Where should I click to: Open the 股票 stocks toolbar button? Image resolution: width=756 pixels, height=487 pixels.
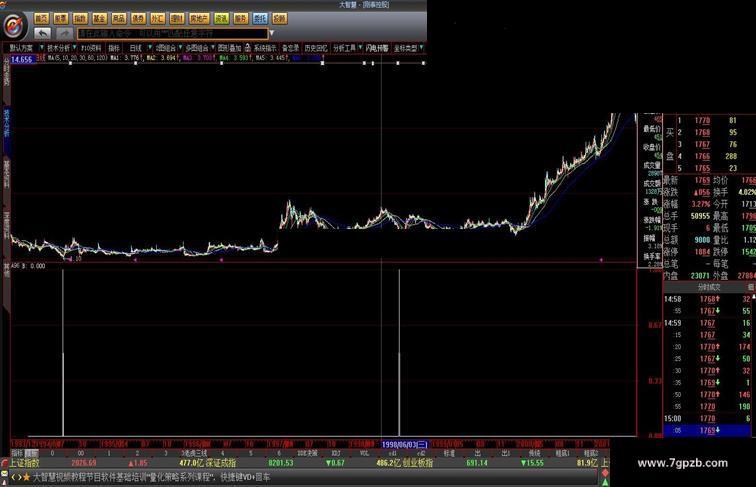[61, 18]
